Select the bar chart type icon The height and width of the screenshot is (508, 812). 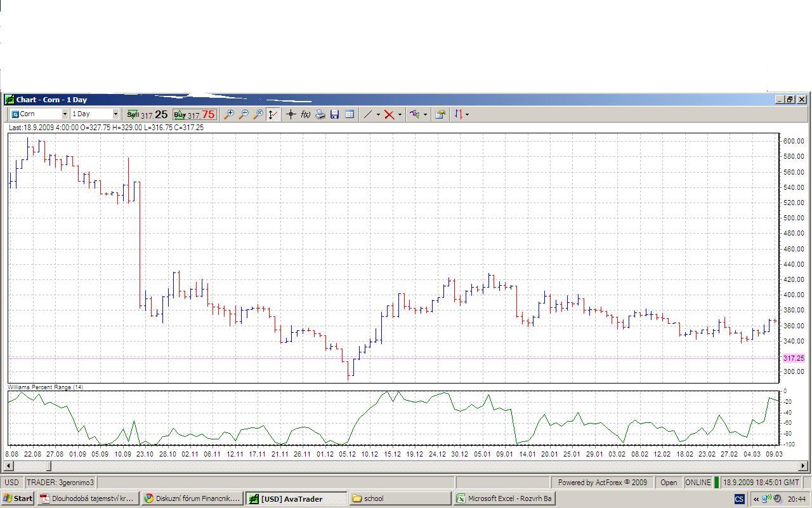[457, 114]
